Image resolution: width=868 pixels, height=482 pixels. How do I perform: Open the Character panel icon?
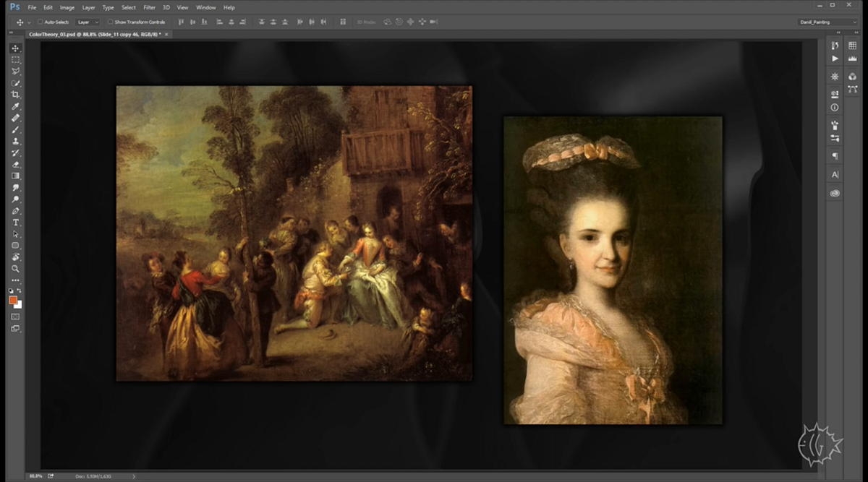point(835,175)
